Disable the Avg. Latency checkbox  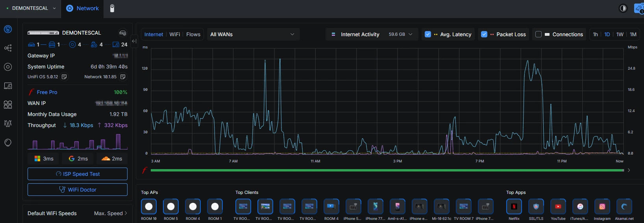[x=428, y=34]
